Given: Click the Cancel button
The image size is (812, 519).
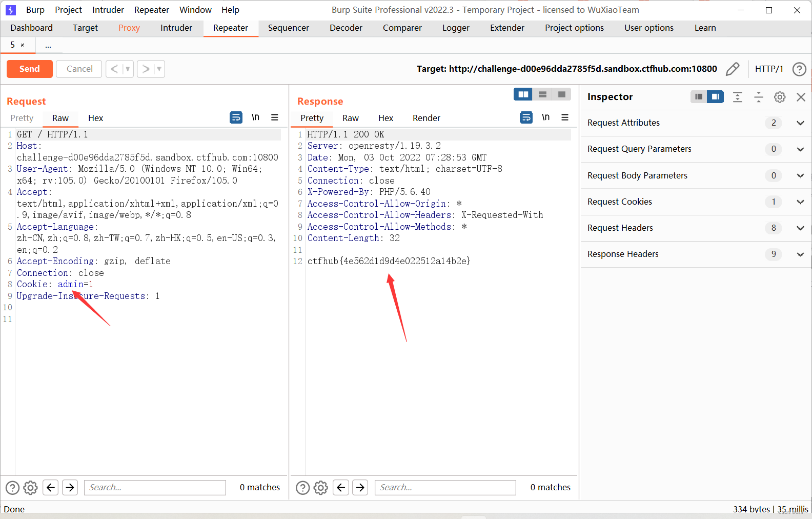Looking at the screenshot, I should [x=79, y=69].
